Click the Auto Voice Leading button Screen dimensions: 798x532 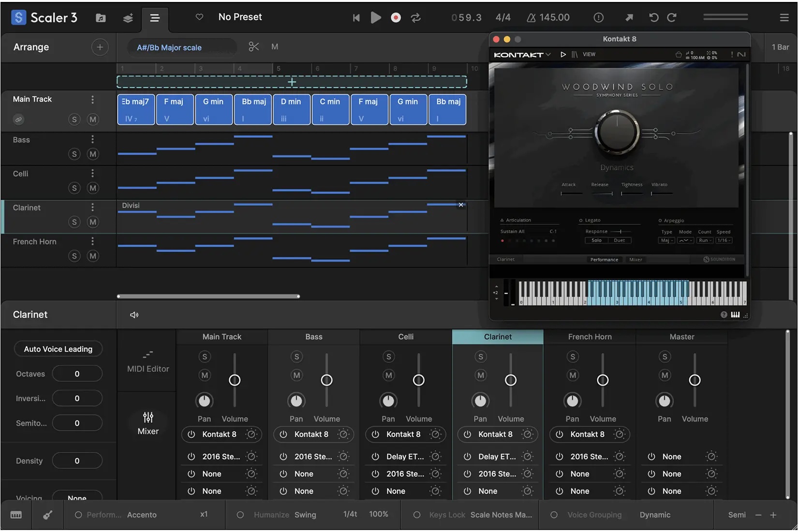coord(58,349)
